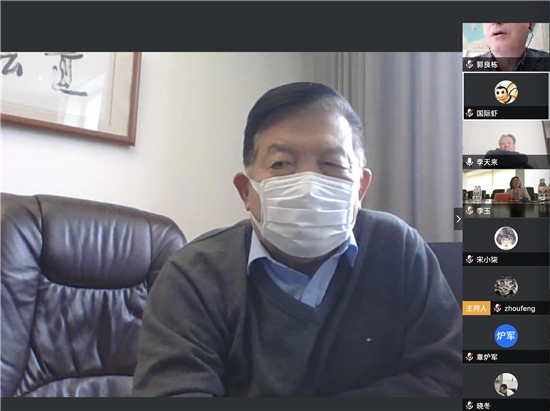This screenshot has height=411, width=550.
Task: Click muted mic icon beside 章炉军
Action: 469,357
